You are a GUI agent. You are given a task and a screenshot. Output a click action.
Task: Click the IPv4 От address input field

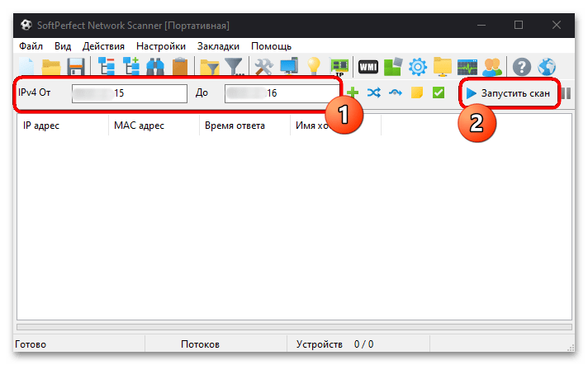coord(130,93)
